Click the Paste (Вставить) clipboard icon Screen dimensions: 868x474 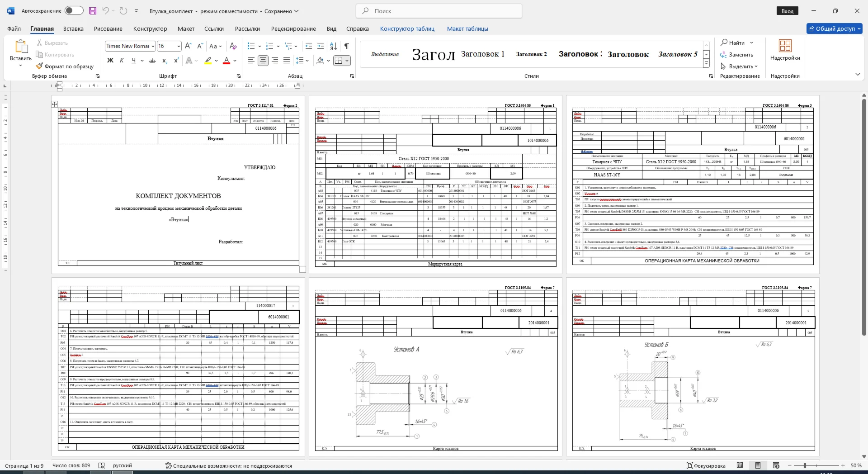(x=21, y=46)
